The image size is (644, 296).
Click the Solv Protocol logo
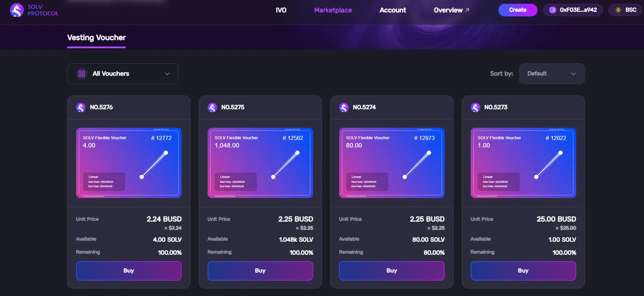pyautogui.click(x=17, y=10)
